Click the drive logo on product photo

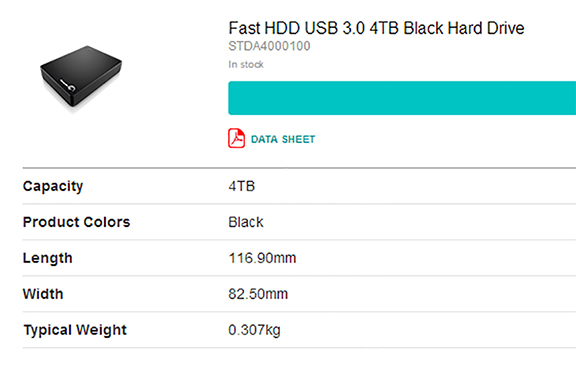[68, 84]
